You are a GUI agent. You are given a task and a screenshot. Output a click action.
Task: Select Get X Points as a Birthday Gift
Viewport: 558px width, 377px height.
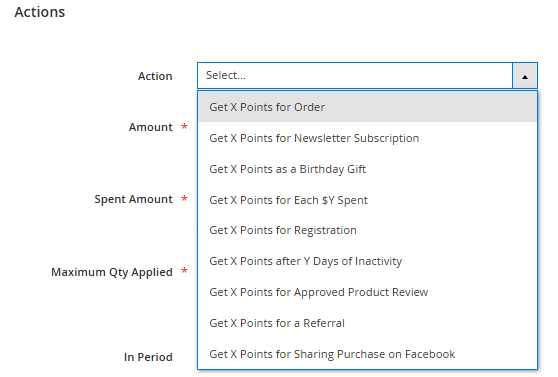368,169
